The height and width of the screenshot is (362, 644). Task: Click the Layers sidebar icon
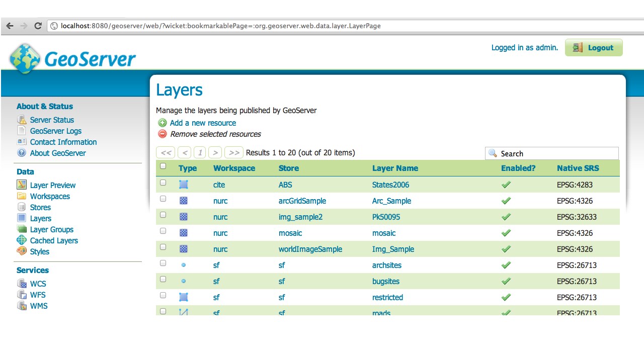tap(22, 218)
